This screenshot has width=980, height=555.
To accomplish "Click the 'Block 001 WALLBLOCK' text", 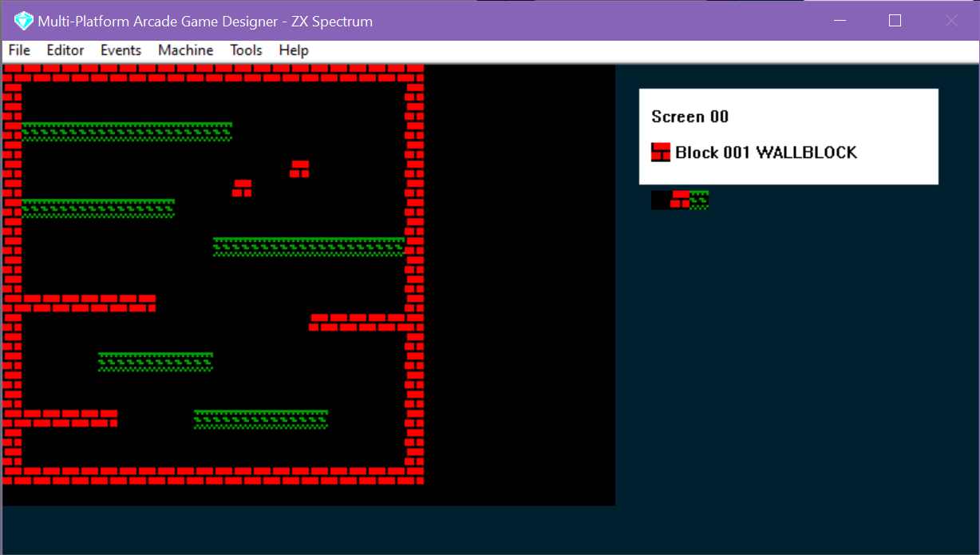I will [x=766, y=152].
